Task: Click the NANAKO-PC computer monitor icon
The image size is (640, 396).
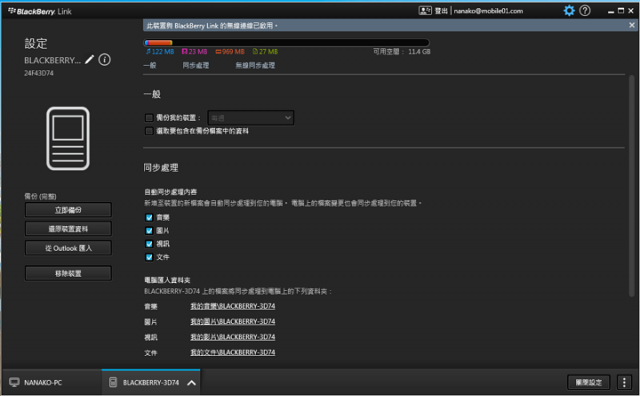Action: pyautogui.click(x=14, y=383)
